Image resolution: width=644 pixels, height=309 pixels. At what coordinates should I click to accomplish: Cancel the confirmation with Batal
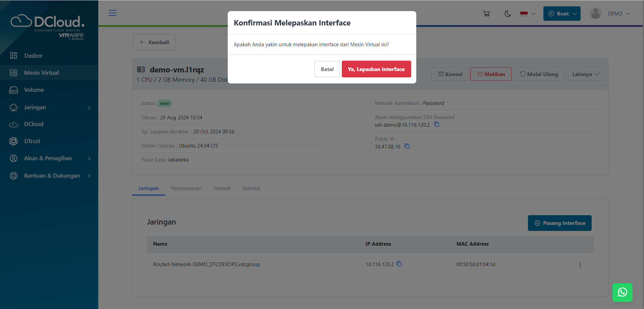point(327,69)
